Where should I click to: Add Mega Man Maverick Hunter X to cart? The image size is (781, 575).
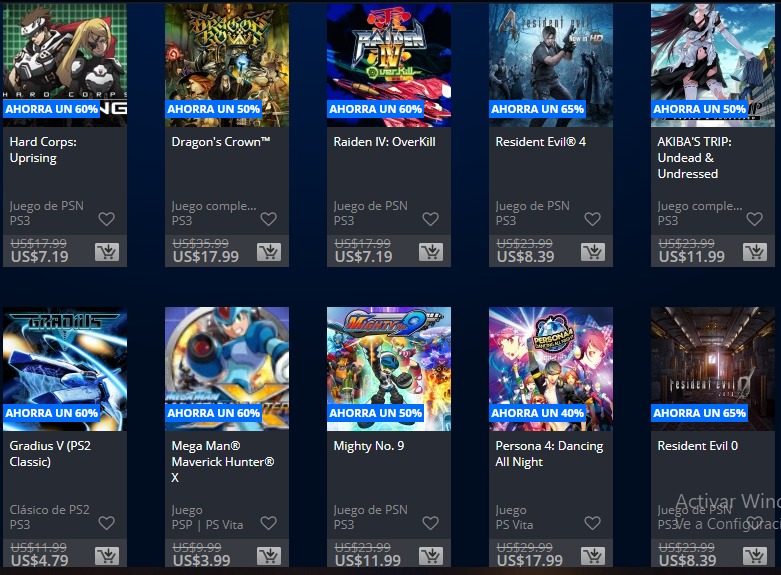point(269,556)
